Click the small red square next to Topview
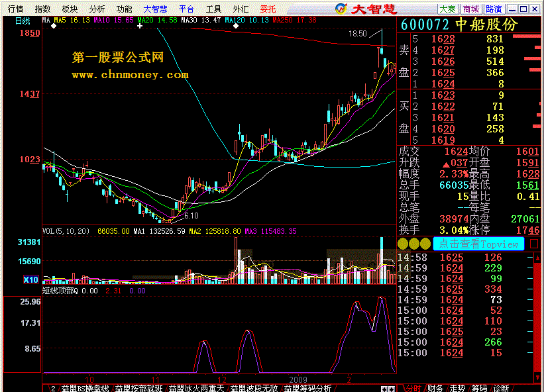 coord(534,244)
